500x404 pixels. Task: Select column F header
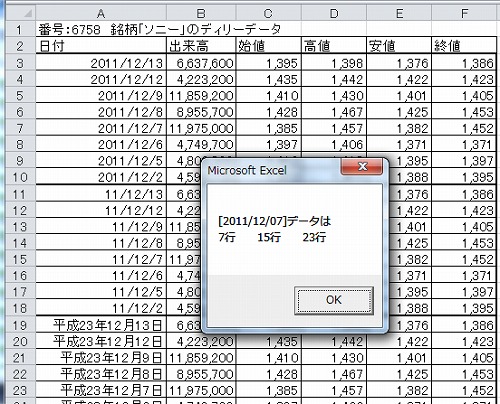tap(464, 13)
